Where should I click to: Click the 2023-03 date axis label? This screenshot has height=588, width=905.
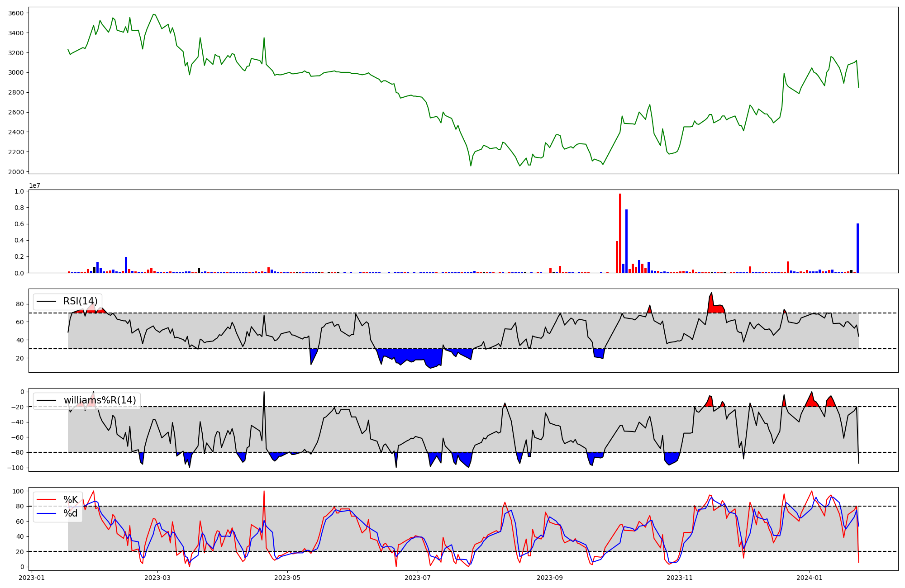[x=157, y=578]
